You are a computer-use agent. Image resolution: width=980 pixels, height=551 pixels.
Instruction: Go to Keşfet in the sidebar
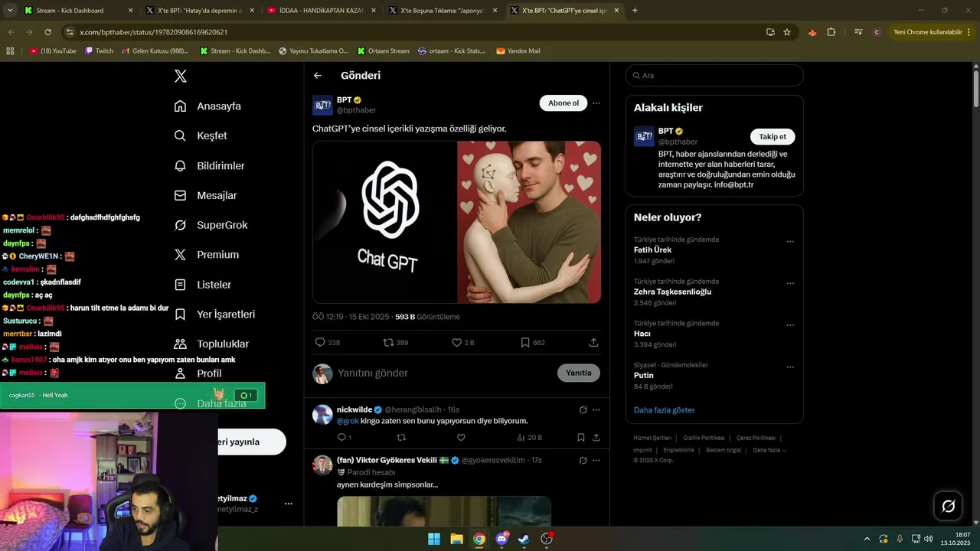pos(201,135)
